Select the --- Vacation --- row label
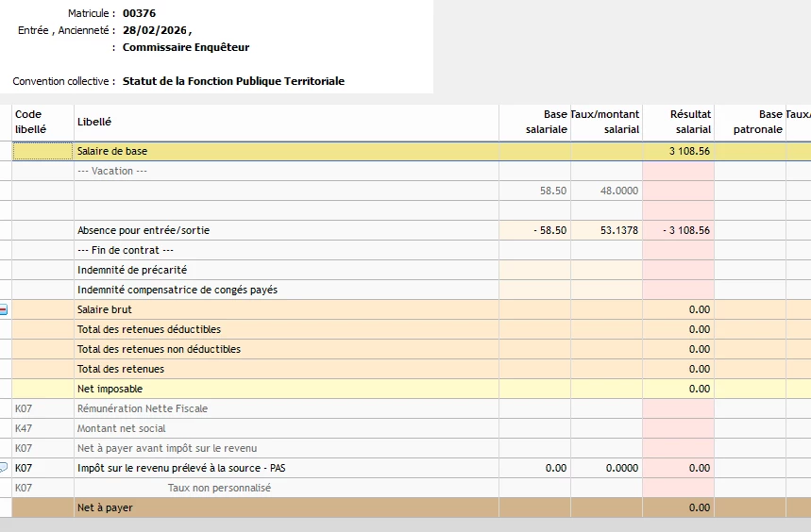Screen dimensions: 811x532 (x=112, y=171)
